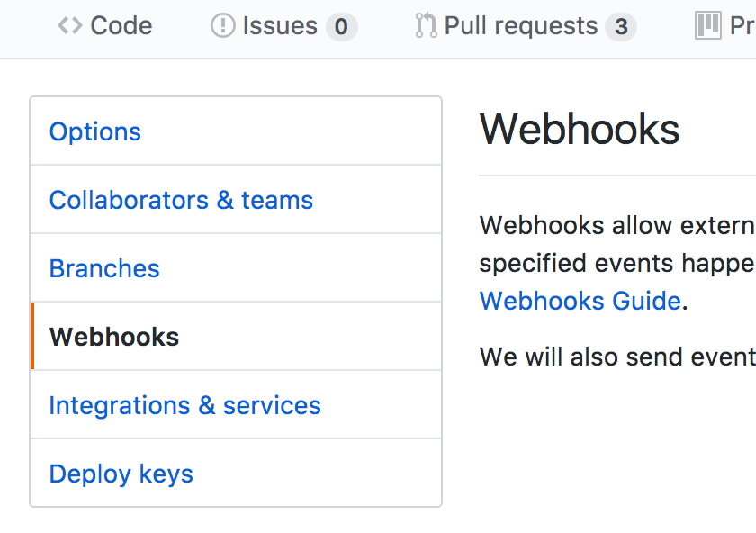Open repository Options settings
Image resolution: width=756 pixels, height=533 pixels.
94,131
